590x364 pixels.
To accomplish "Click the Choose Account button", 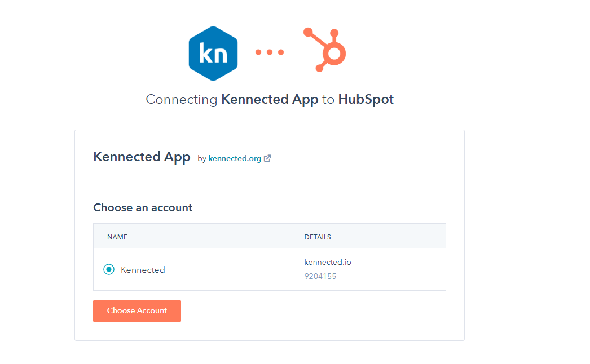I will 137,310.
